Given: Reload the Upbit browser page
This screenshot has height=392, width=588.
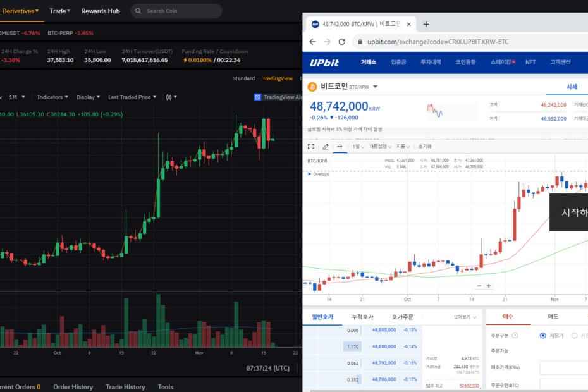Looking at the screenshot, I should pos(341,42).
